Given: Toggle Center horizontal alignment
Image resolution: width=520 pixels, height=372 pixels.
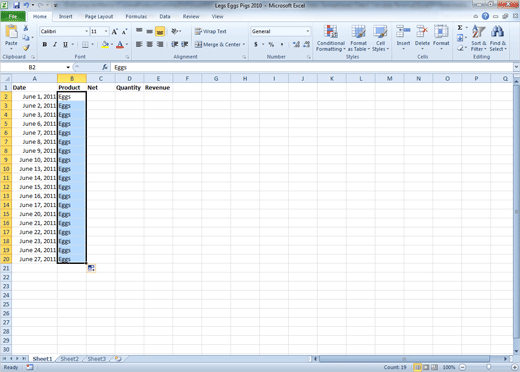Looking at the screenshot, I should (150, 44).
